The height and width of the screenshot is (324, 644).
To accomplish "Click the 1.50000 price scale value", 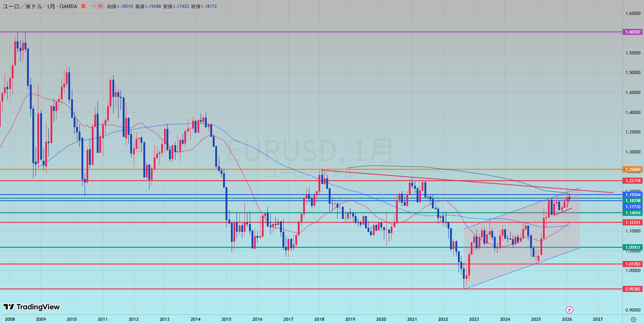I will pyautogui.click(x=633, y=73).
